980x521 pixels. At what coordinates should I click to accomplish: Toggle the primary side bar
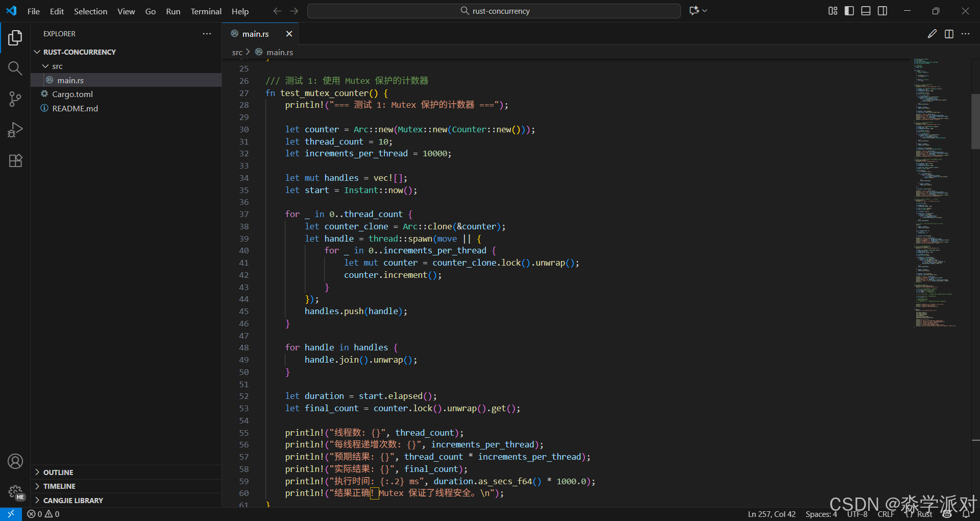tap(849, 11)
